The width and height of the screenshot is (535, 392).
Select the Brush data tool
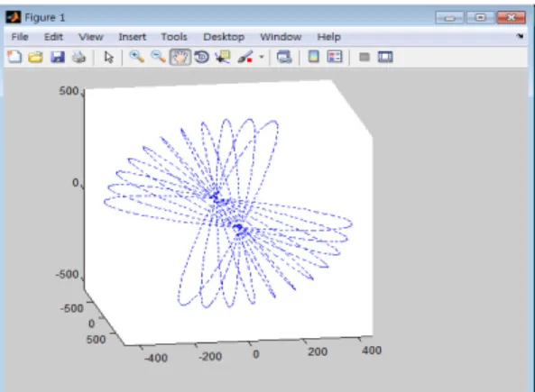click(x=245, y=57)
